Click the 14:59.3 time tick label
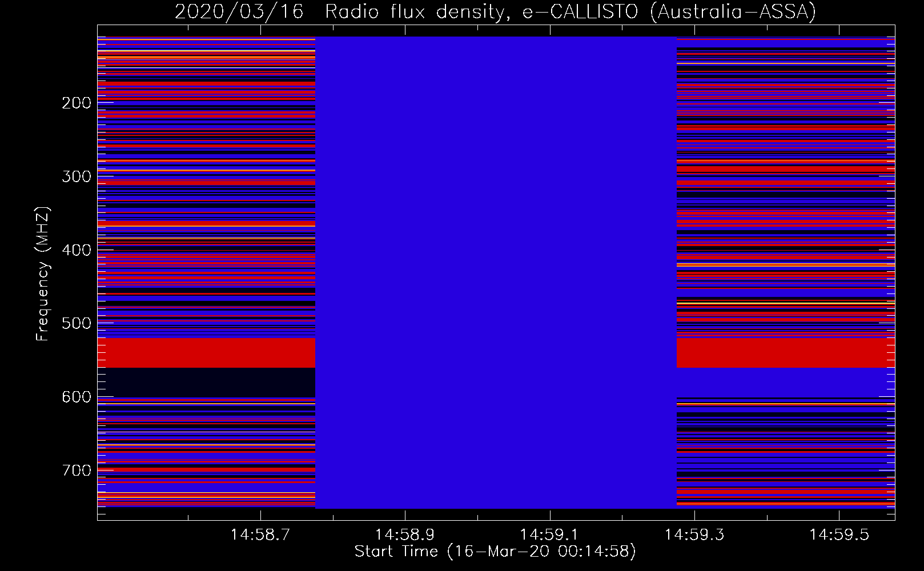 pos(694,534)
